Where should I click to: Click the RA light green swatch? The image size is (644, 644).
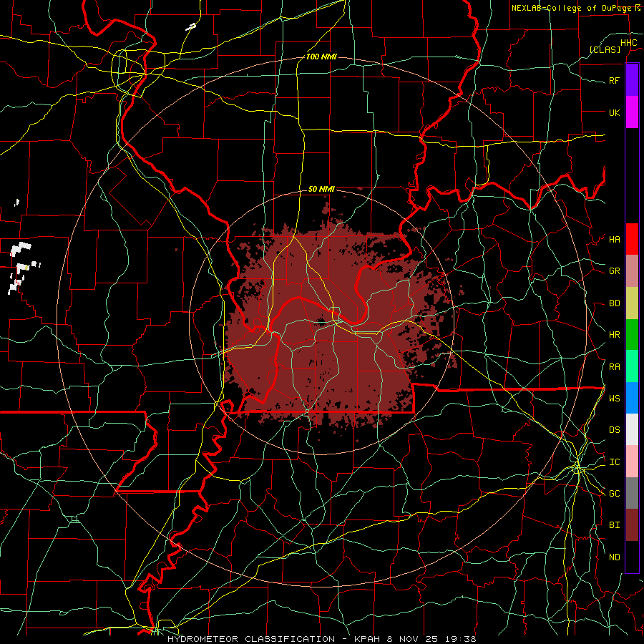[x=632, y=366]
